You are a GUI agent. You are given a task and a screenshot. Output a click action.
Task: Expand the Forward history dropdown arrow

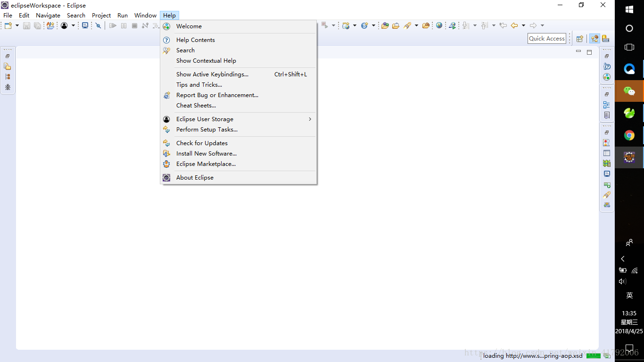pyautogui.click(x=542, y=25)
